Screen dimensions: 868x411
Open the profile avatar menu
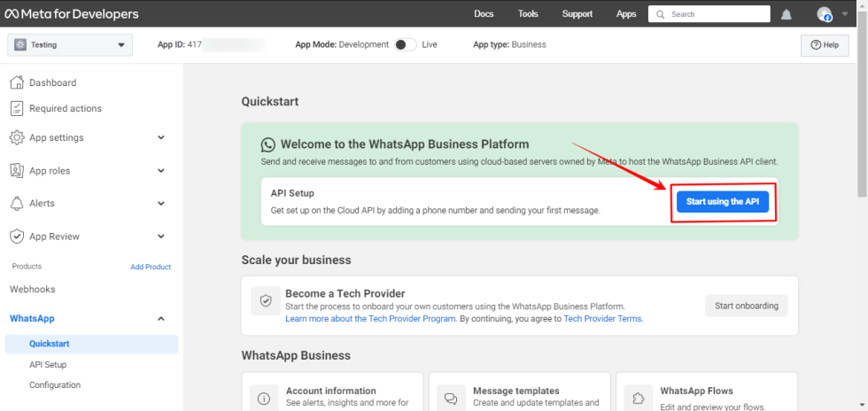(x=825, y=14)
